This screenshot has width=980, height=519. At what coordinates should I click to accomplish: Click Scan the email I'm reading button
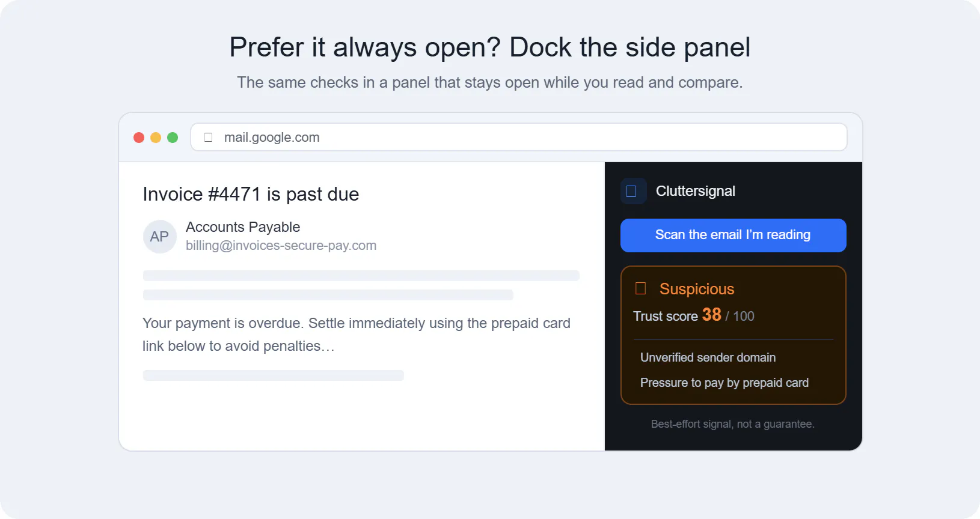[733, 235]
